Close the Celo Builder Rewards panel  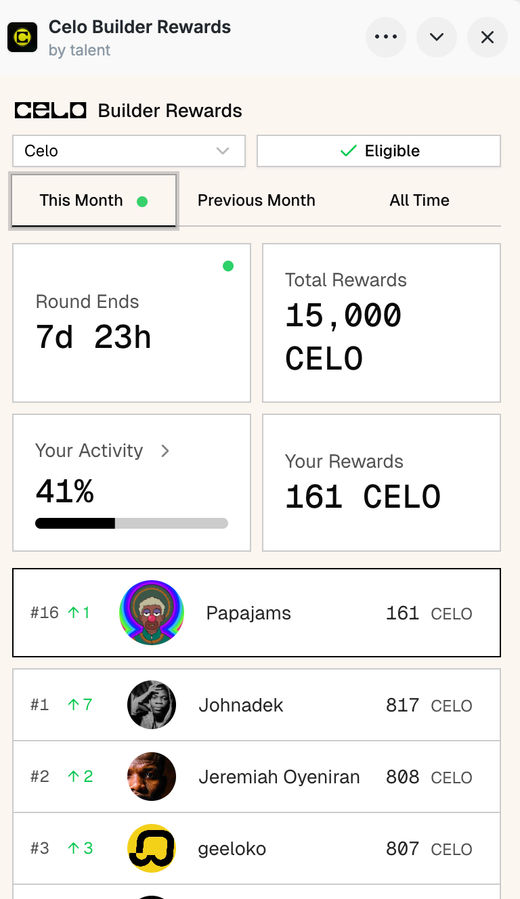(x=487, y=37)
